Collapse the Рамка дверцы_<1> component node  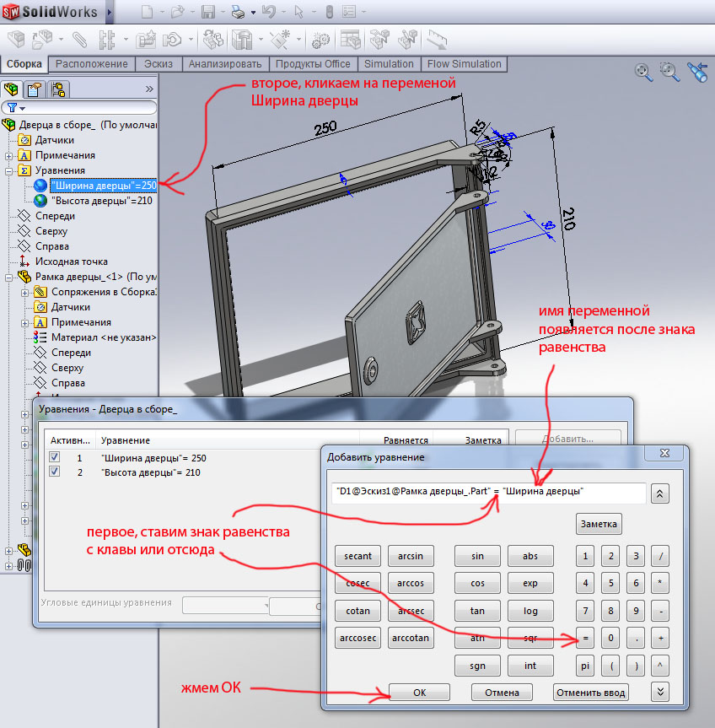coord(9,277)
